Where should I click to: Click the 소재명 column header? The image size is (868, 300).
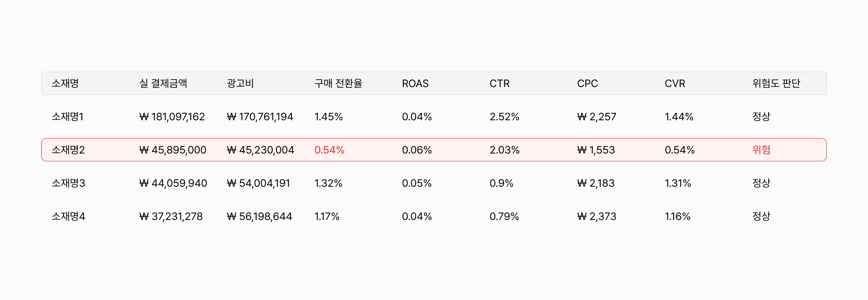65,84
